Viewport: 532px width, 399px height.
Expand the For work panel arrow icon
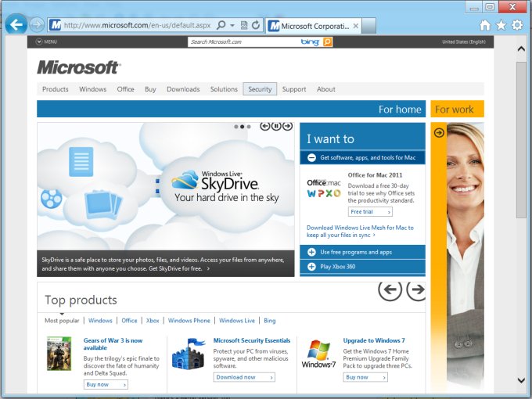[x=439, y=133]
